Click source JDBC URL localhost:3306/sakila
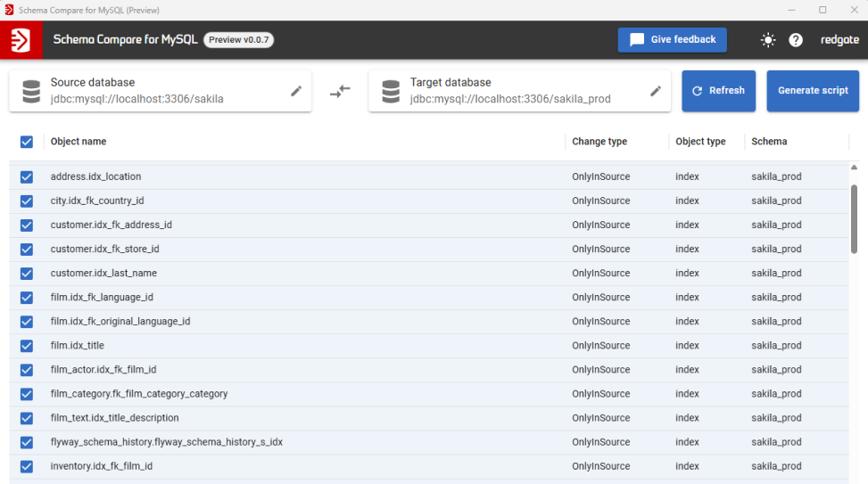868x484 pixels. click(136, 99)
